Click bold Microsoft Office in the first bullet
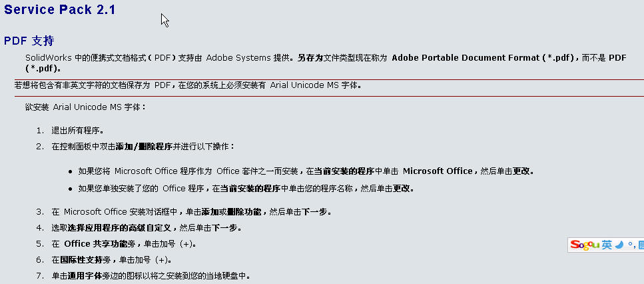644x284 pixels. click(x=438, y=171)
